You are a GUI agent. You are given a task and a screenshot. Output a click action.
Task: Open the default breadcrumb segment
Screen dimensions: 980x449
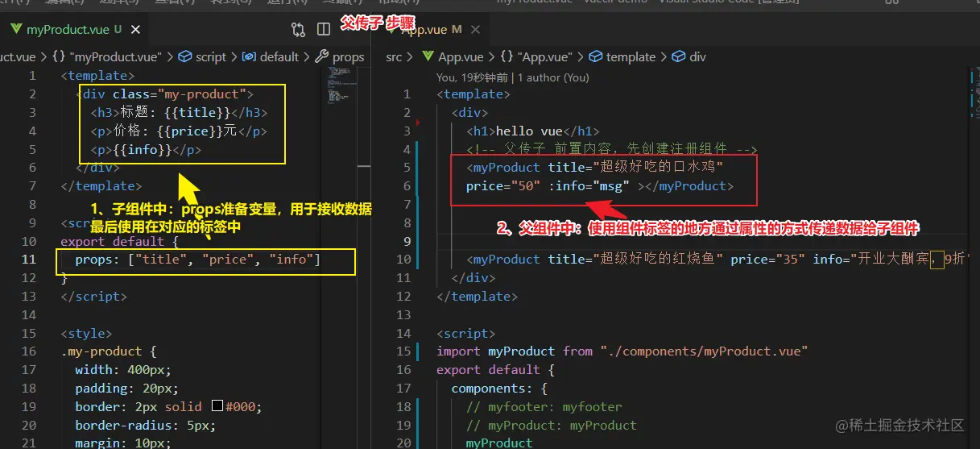(x=271, y=57)
